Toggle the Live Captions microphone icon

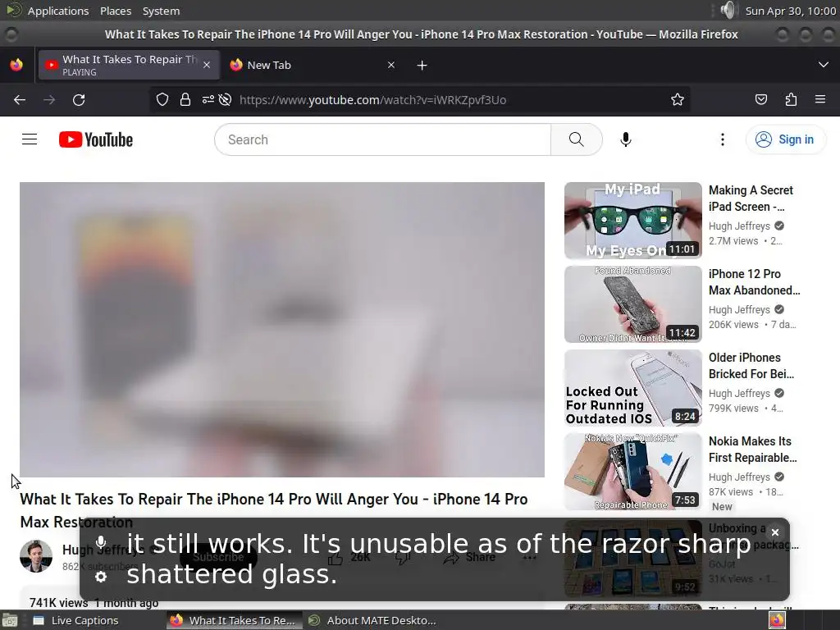pyautogui.click(x=101, y=542)
